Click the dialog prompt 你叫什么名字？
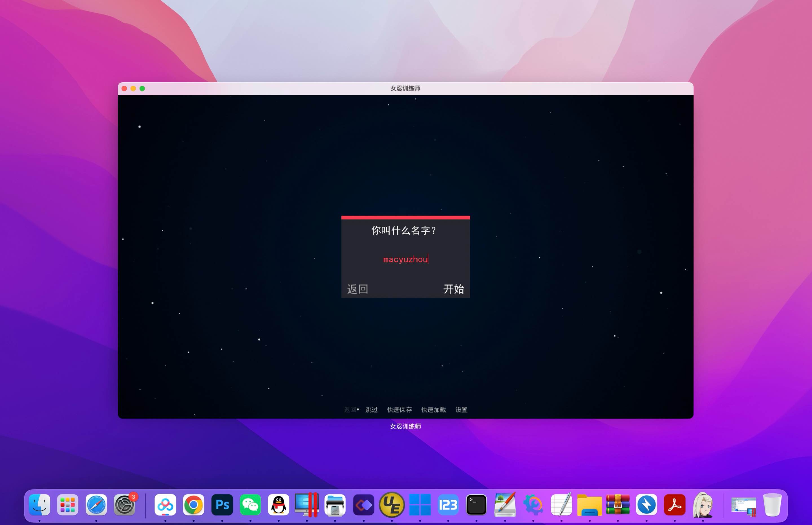 [404, 230]
